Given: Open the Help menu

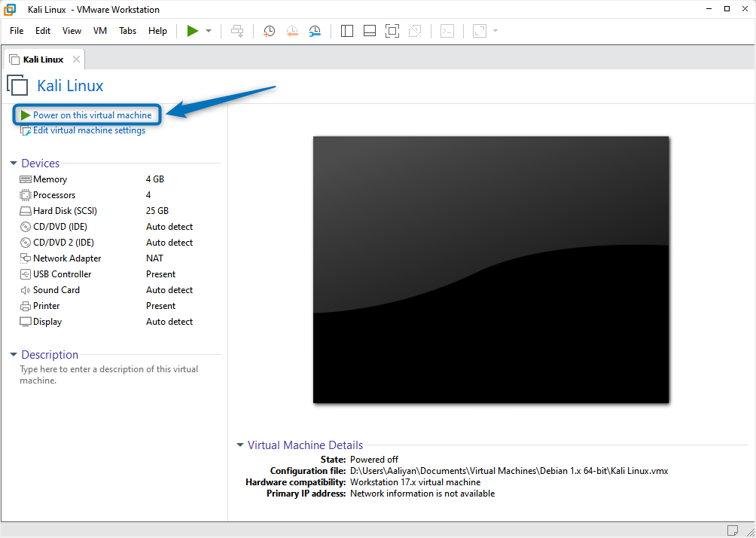Looking at the screenshot, I should 157,31.
